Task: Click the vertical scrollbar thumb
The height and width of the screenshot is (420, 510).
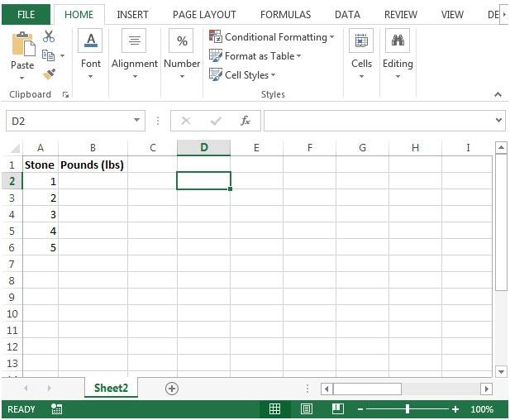Action: coord(501,222)
